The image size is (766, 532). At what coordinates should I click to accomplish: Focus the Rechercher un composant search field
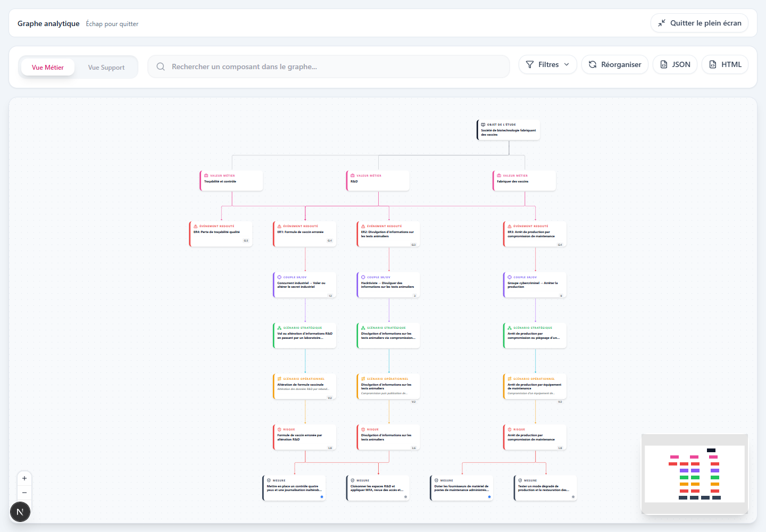(x=329, y=66)
